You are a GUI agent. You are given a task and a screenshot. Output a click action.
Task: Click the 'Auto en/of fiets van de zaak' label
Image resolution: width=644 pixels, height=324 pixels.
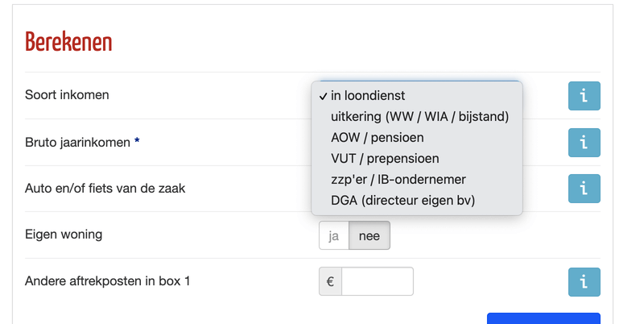pyautogui.click(x=105, y=189)
